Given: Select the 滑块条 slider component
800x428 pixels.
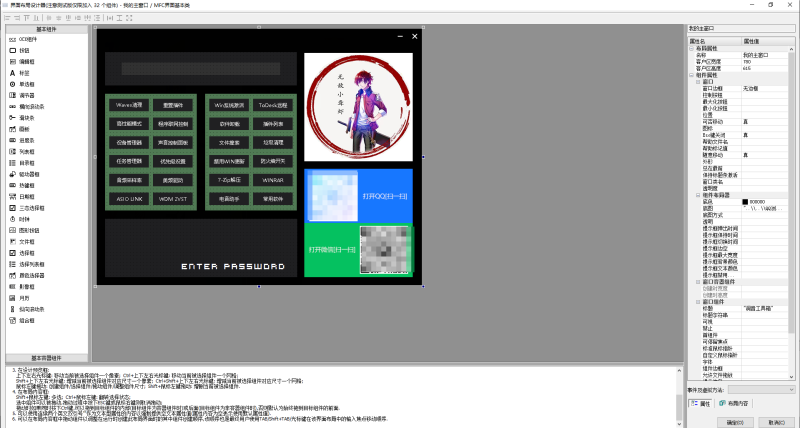Looking at the screenshot, I should [22, 118].
